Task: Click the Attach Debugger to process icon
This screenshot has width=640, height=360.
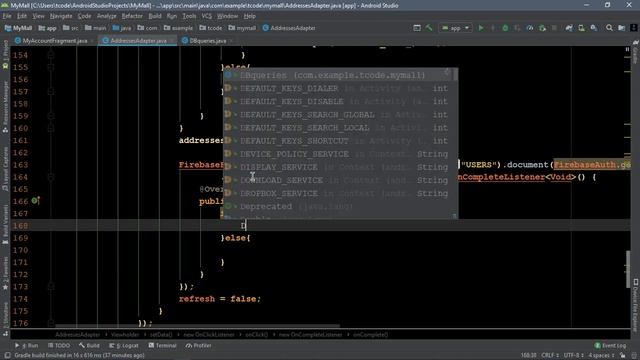Action: click(x=542, y=28)
